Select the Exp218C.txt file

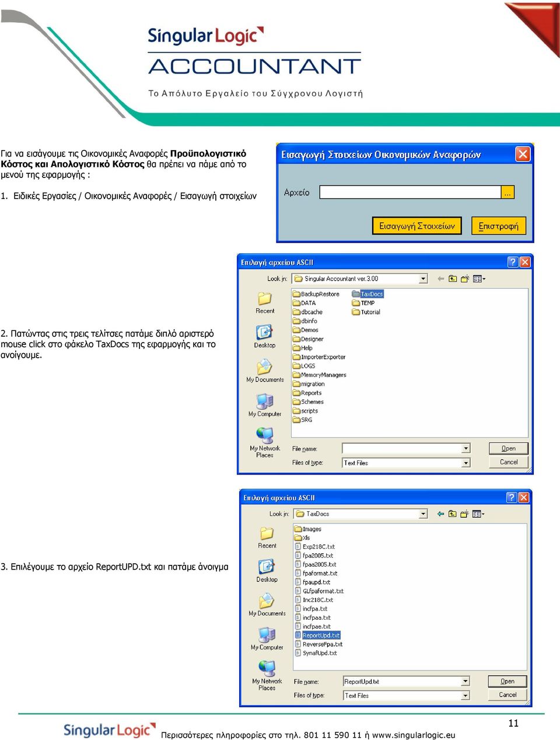pyautogui.click(x=315, y=547)
